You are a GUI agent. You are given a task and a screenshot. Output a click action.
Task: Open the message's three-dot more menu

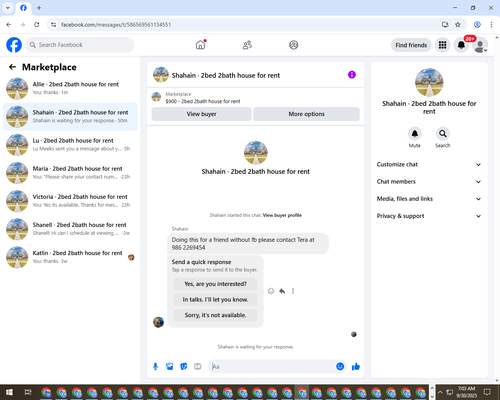(x=293, y=291)
